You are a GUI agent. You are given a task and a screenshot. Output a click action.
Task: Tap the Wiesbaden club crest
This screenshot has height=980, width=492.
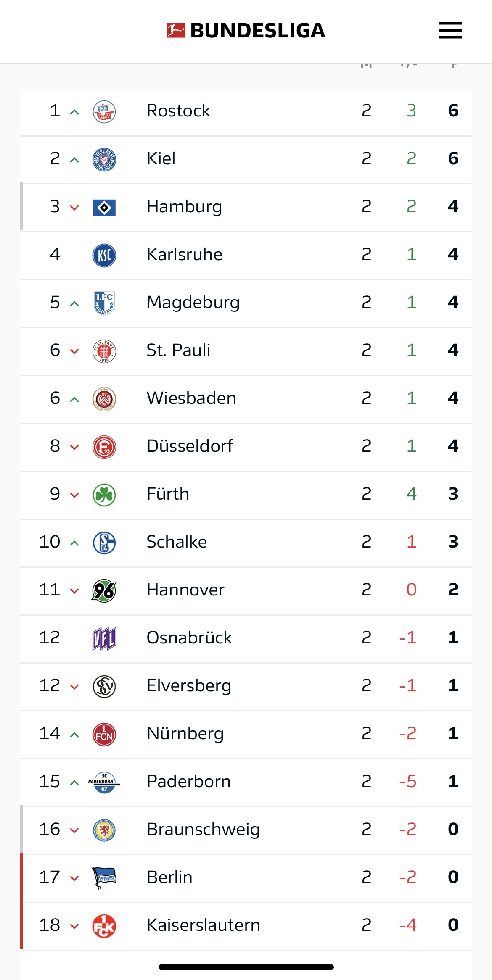(104, 399)
